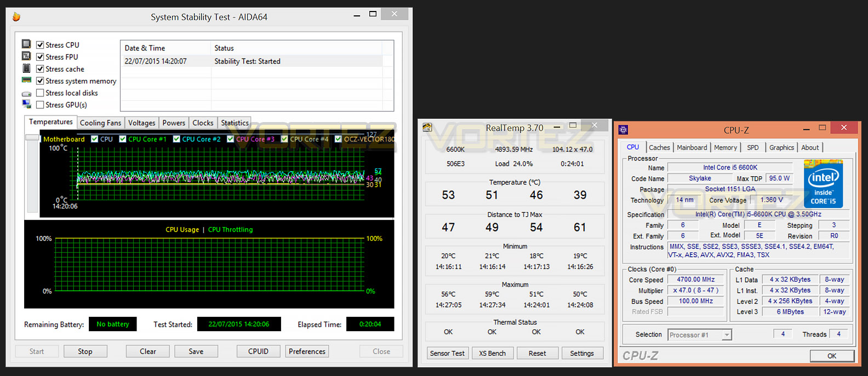Click the Stress FPU icon
This screenshot has height=376, width=868.
click(26, 56)
